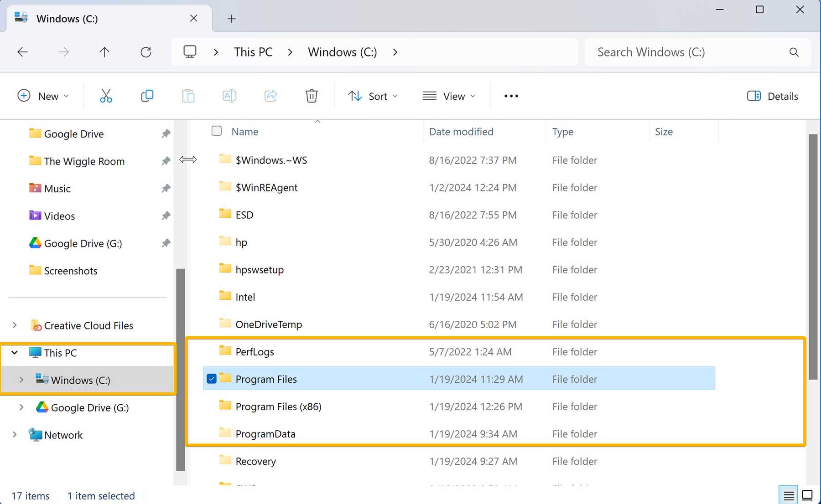Expand the Network tree node
Viewport: 821px width, 504px height.
15,435
